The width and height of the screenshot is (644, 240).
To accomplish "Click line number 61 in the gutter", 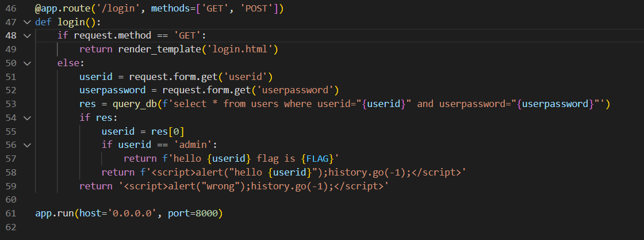I will pyautogui.click(x=11, y=214).
